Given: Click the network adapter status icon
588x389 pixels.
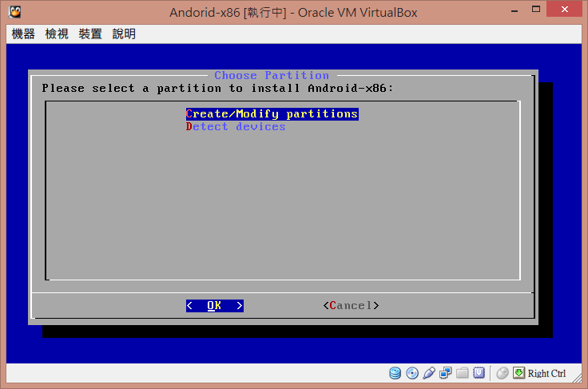Looking at the screenshot, I should pyautogui.click(x=446, y=373).
